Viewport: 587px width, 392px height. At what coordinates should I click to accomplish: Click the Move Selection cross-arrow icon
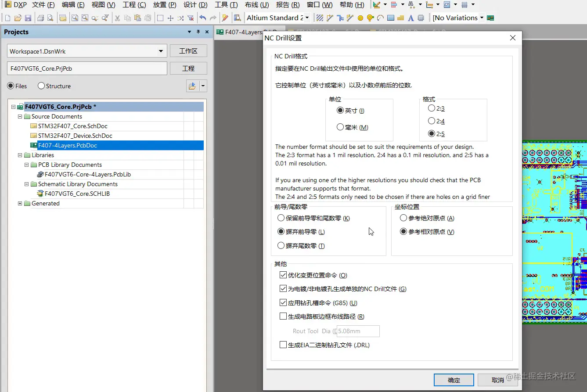pos(170,18)
